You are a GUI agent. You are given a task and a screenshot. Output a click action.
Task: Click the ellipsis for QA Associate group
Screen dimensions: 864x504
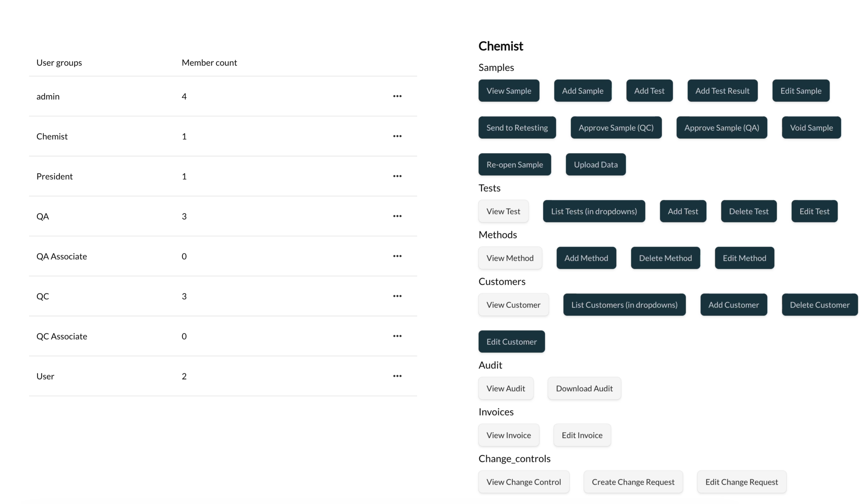click(397, 256)
